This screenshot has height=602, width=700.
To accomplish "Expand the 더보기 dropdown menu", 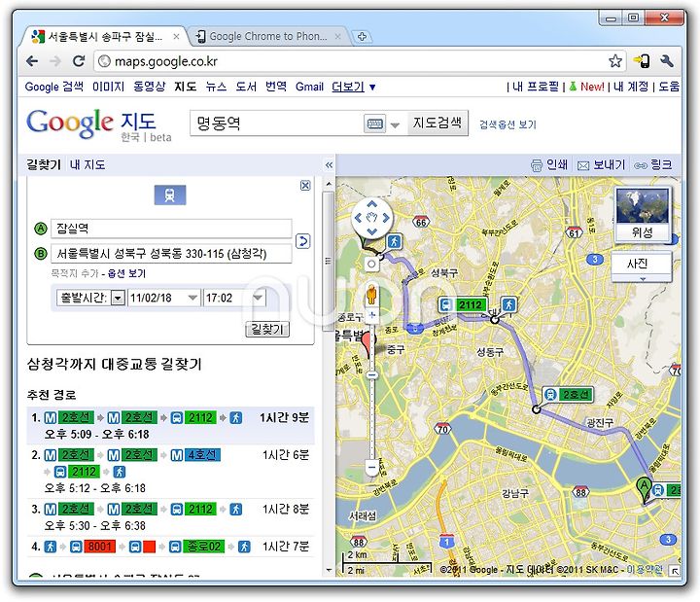I will [x=353, y=87].
